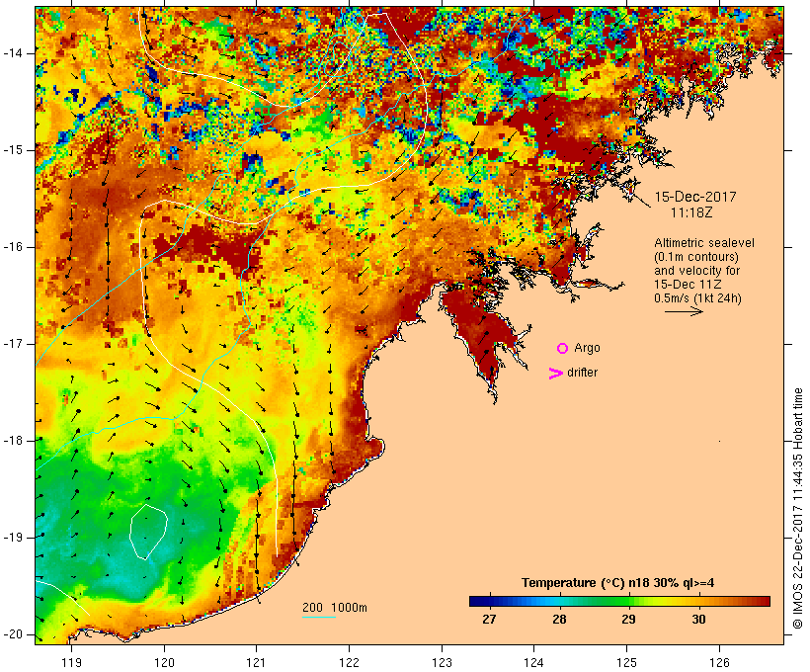Viewport: 810px width, 672px height.
Task: Click latitude axis label '-15'
Action: coord(13,150)
